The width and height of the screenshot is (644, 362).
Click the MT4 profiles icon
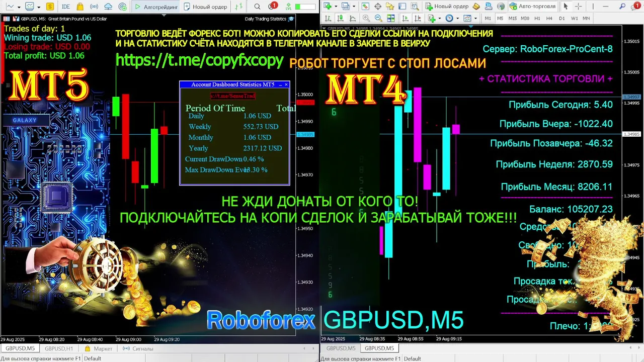click(x=345, y=6)
